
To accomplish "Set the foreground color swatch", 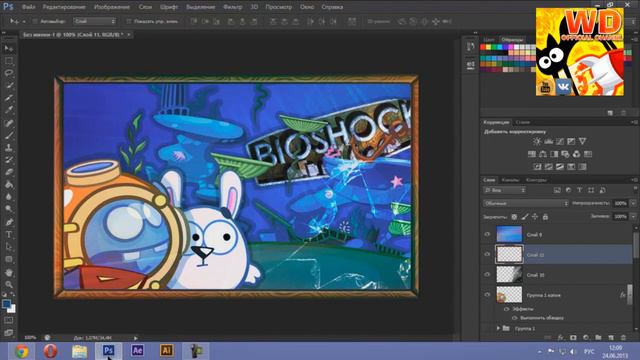I will click(x=6, y=304).
